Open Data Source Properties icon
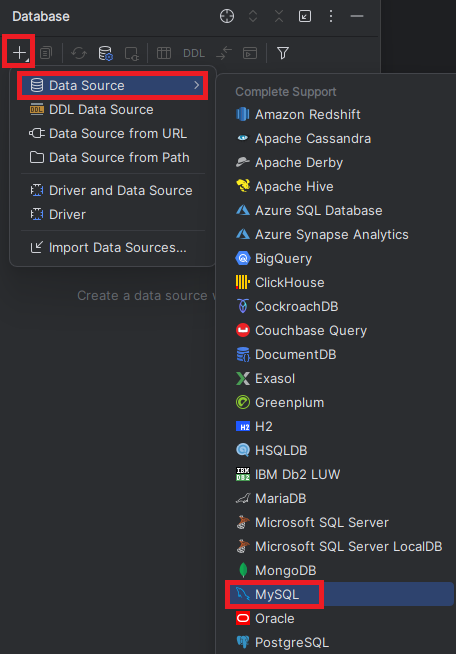The height and width of the screenshot is (654, 456). tap(106, 53)
